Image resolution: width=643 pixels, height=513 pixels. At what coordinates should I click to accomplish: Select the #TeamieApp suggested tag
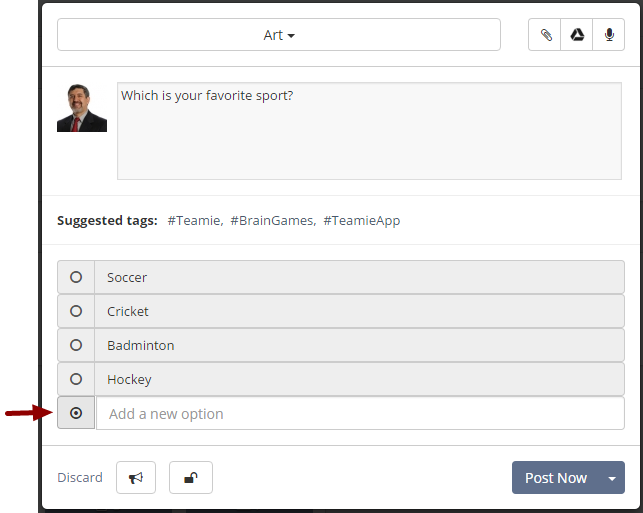(x=361, y=220)
